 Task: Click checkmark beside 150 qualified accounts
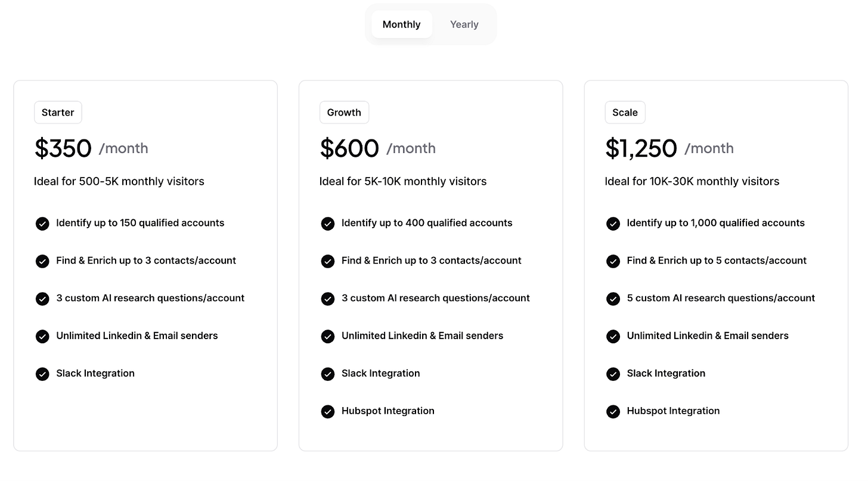pos(42,224)
